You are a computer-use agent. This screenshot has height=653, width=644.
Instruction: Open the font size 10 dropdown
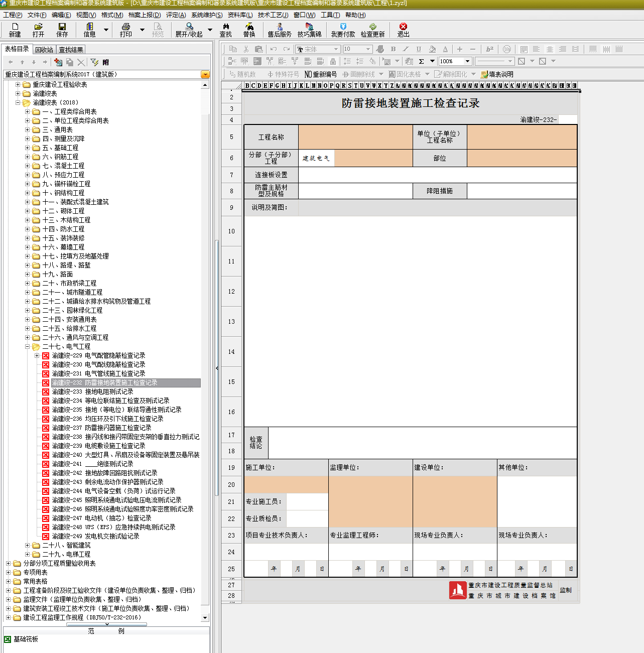point(368,49)
